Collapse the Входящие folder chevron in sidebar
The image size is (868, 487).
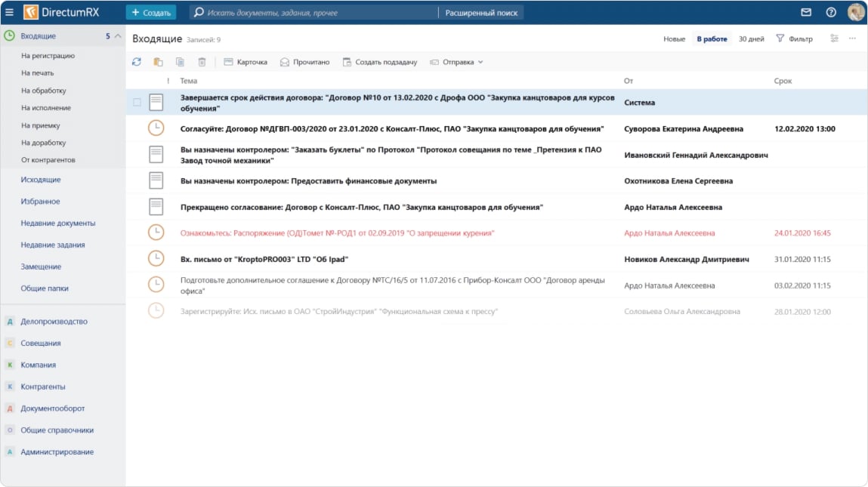point(118,36)
